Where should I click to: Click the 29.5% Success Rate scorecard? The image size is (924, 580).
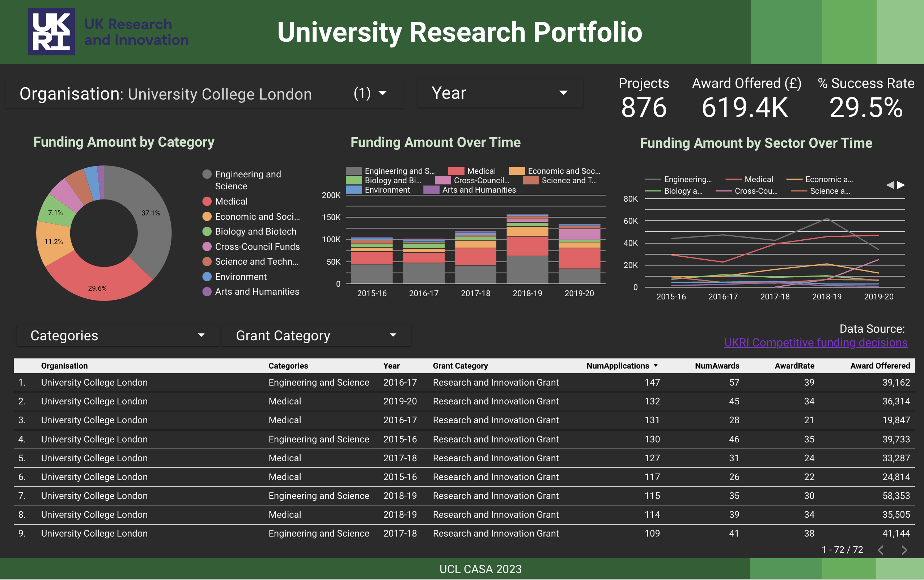click(866, 99)
